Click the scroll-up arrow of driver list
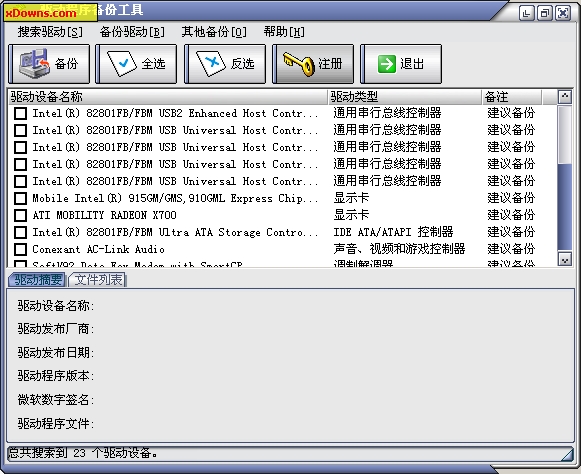The image size is (581, 474). point(565,97)
